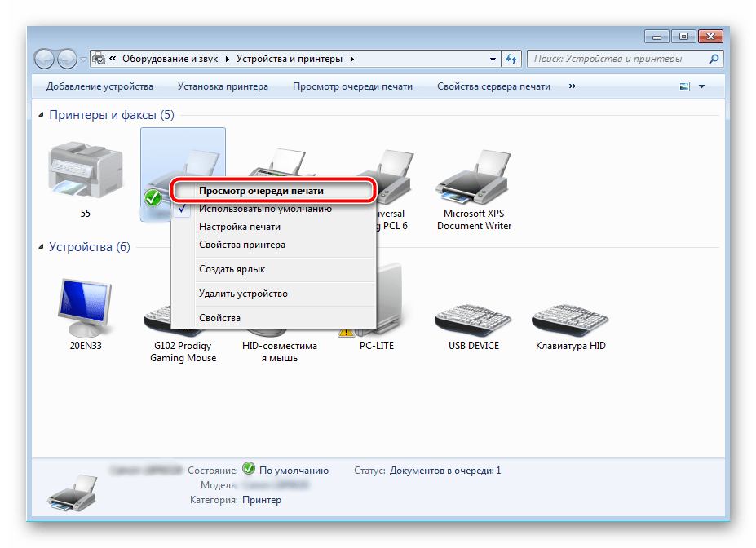Open the address bar history dropdown
This screenshot has height=548, width=756.
pos(493,59)
